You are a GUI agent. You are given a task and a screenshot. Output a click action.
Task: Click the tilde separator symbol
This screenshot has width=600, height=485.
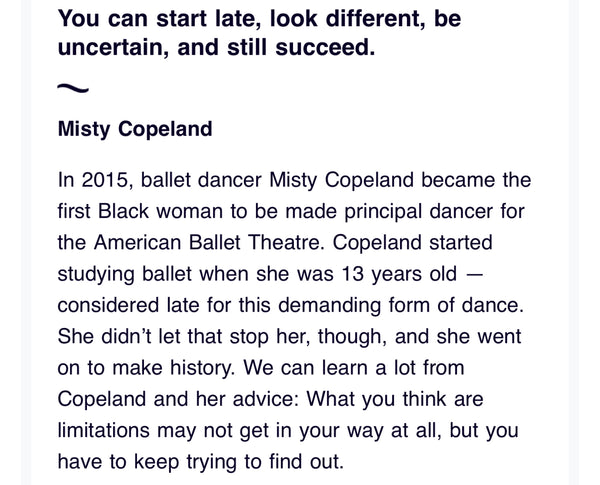74,89
